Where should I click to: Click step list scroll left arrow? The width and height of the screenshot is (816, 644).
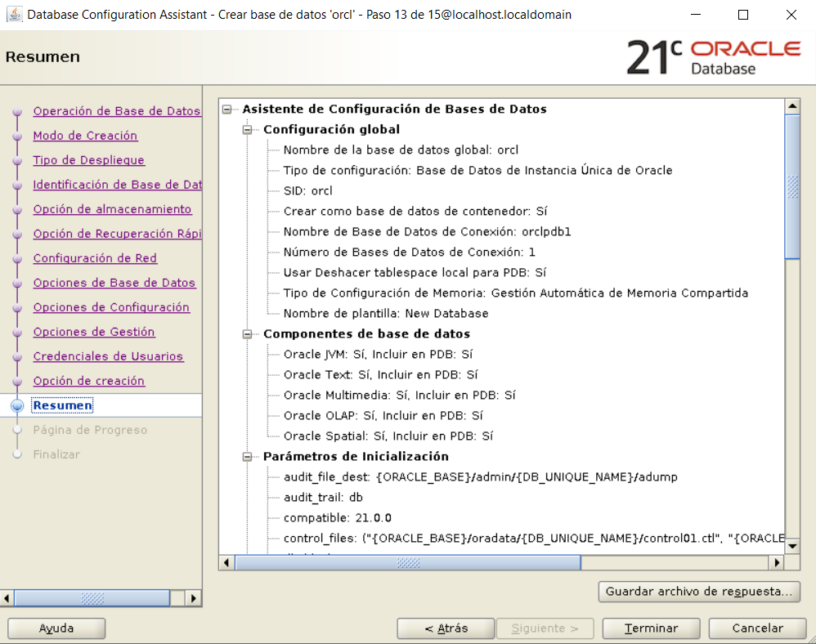7,598
